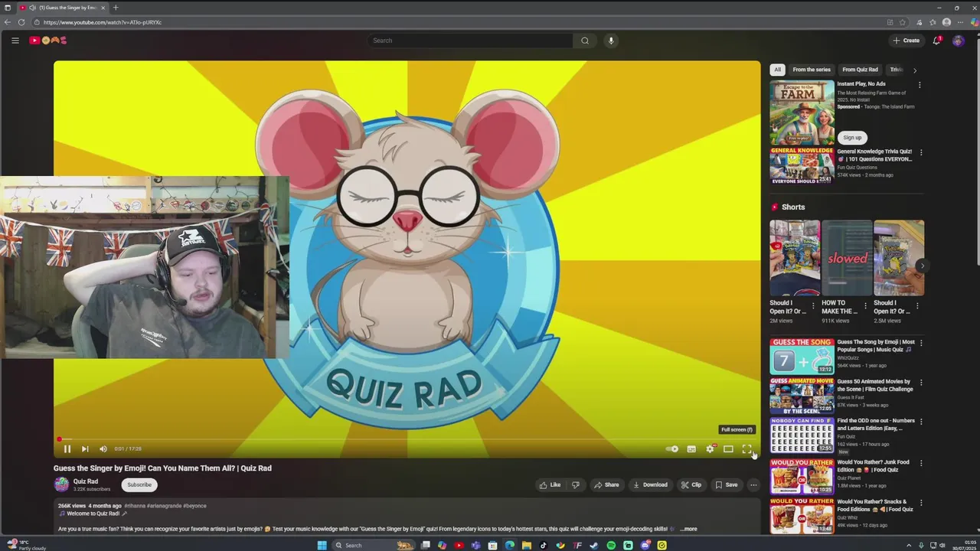Image resolution: width=980 pixels, height=551 pixels.
Task: Open the YouTube hamburger guide menu
Action: (x=15, y=41)
